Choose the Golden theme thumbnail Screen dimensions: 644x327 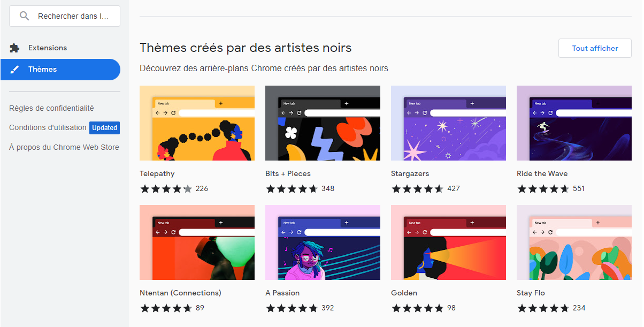448,242
